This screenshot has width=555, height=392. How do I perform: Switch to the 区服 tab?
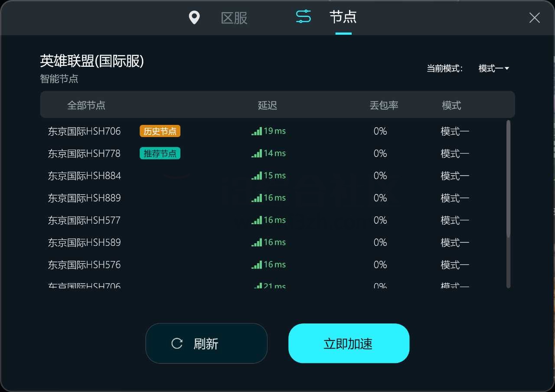(234, 18)
